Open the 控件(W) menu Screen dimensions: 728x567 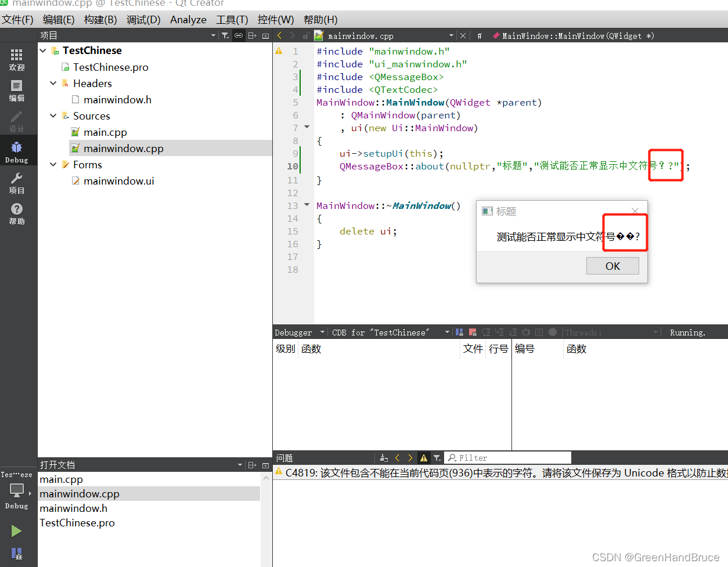coord(276,20)
